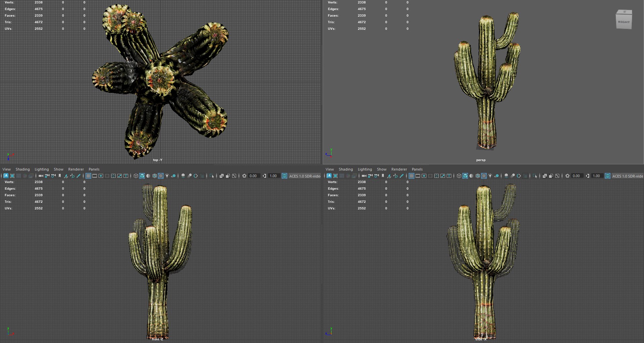Click gamma value field 1.00 in side panel
The image size is (644, 343).
(597, 176)
